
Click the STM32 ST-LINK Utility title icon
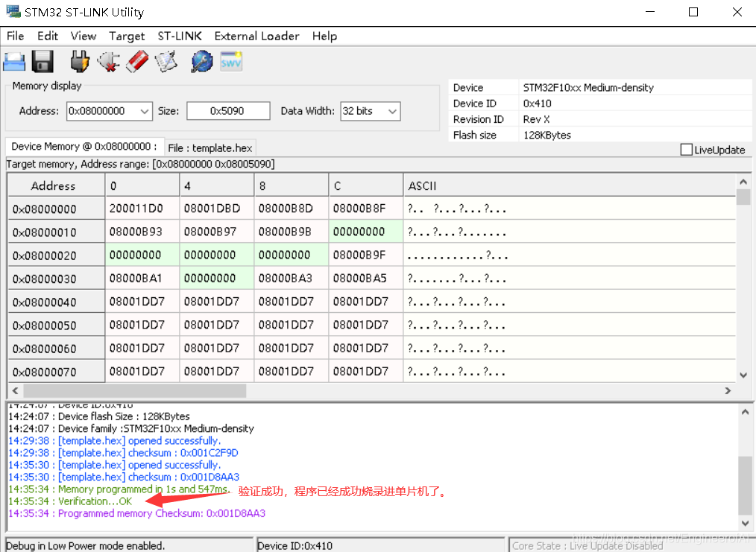[13, 12]
